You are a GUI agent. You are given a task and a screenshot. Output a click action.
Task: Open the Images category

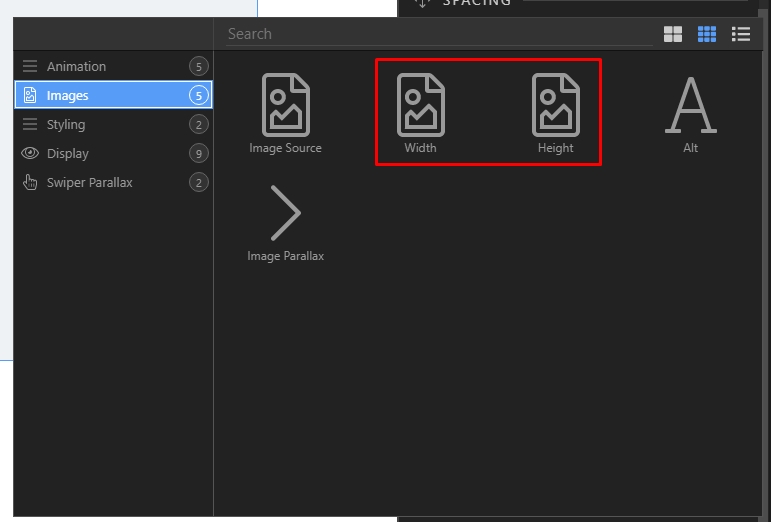[x=113, y=95]
